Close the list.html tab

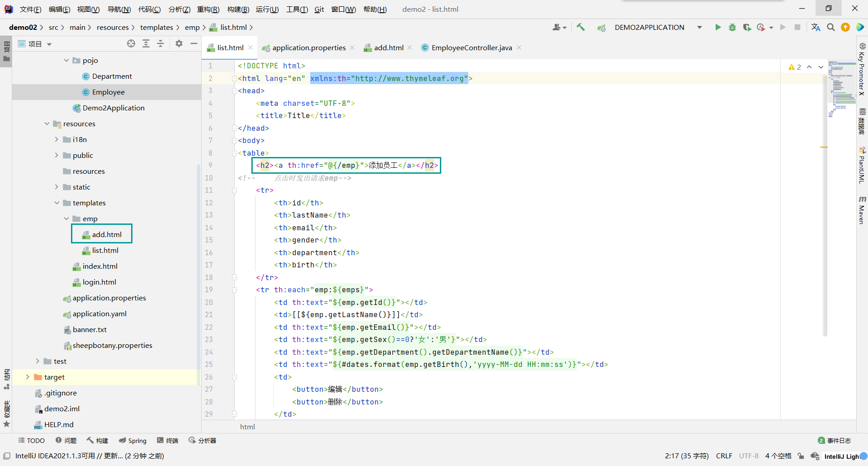click(250, 48)
